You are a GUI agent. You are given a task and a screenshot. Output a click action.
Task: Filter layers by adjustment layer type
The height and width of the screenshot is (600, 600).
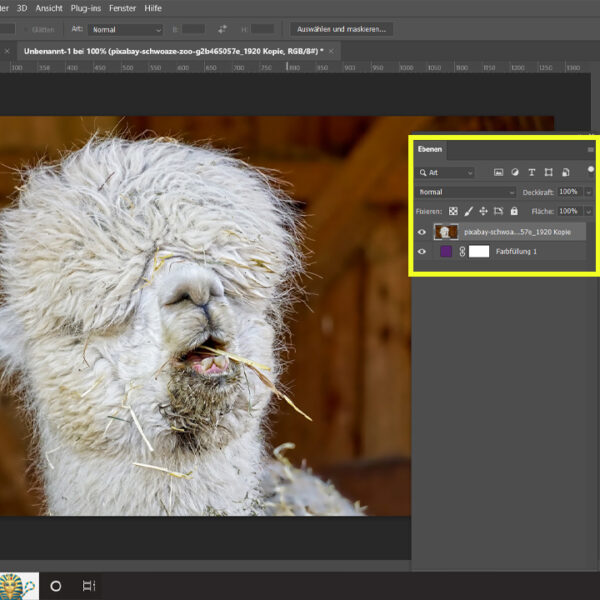515,173
